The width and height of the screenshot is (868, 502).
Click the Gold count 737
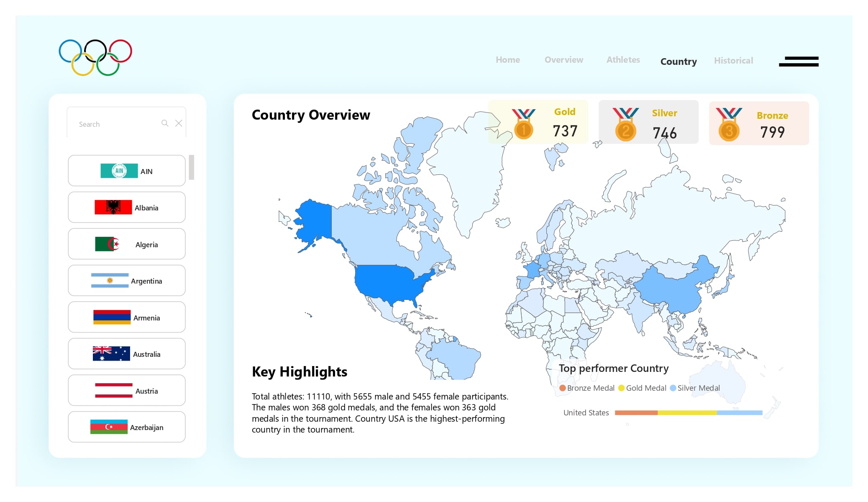(565, 131)
